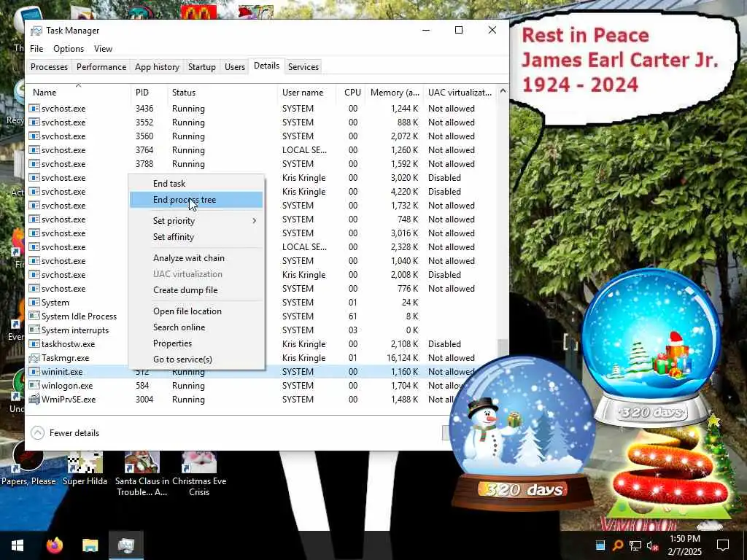
Task: Sort by PID column header
Action: pyautogui.click(x=149, y=93)
